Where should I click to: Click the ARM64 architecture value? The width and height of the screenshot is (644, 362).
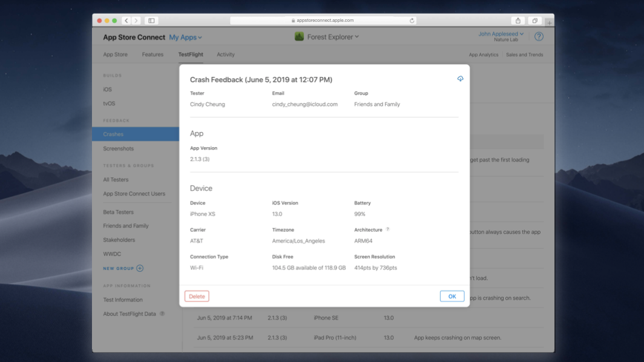coord(363,241)
